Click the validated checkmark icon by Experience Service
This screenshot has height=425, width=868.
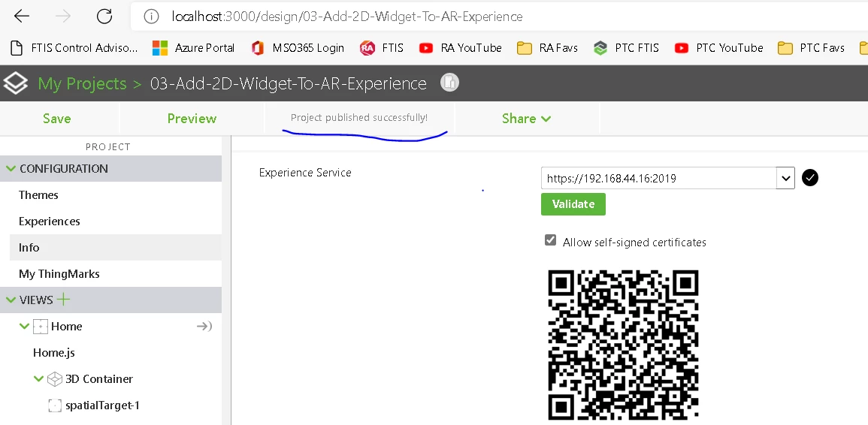click(810, 178)
